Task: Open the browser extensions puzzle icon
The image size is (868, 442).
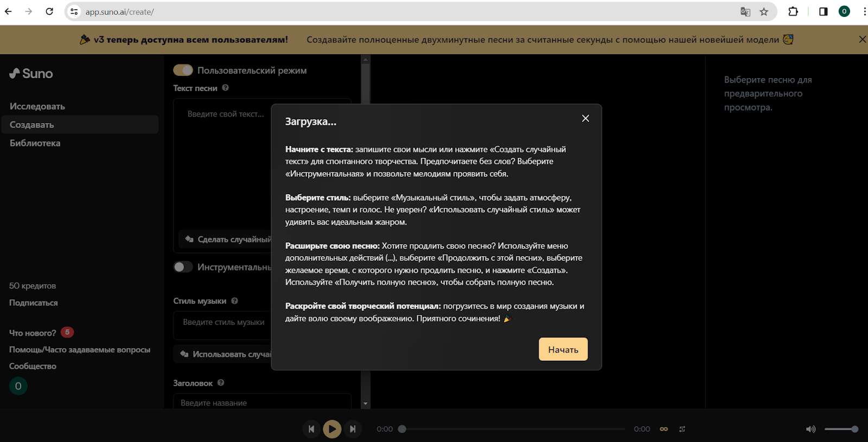Action: [793, 11]
